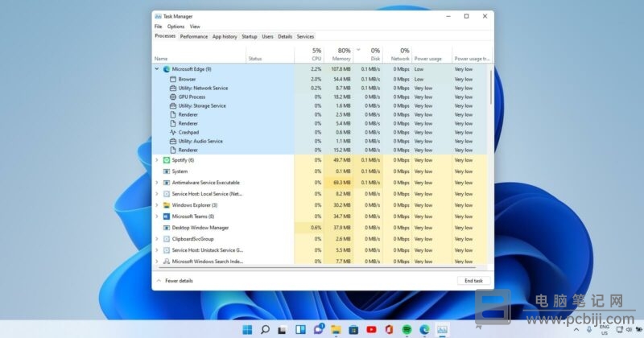Open the Windows Start menu
Screen dimensions: 644x338
tap(247, 329)
